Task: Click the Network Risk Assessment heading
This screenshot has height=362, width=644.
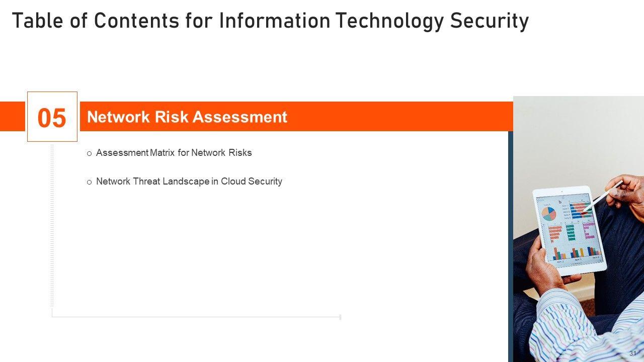Action: click(x=187, y=117)
